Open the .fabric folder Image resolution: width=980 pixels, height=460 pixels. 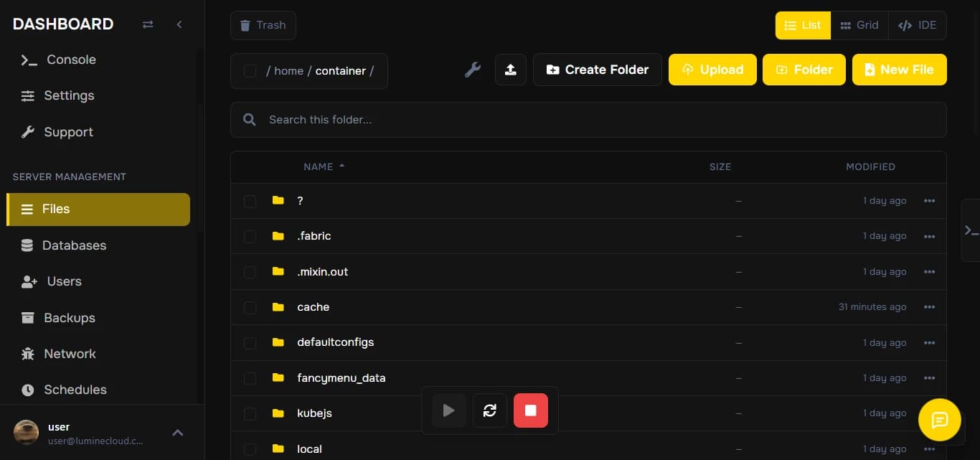pyautogui.click(x=314, y=236)
